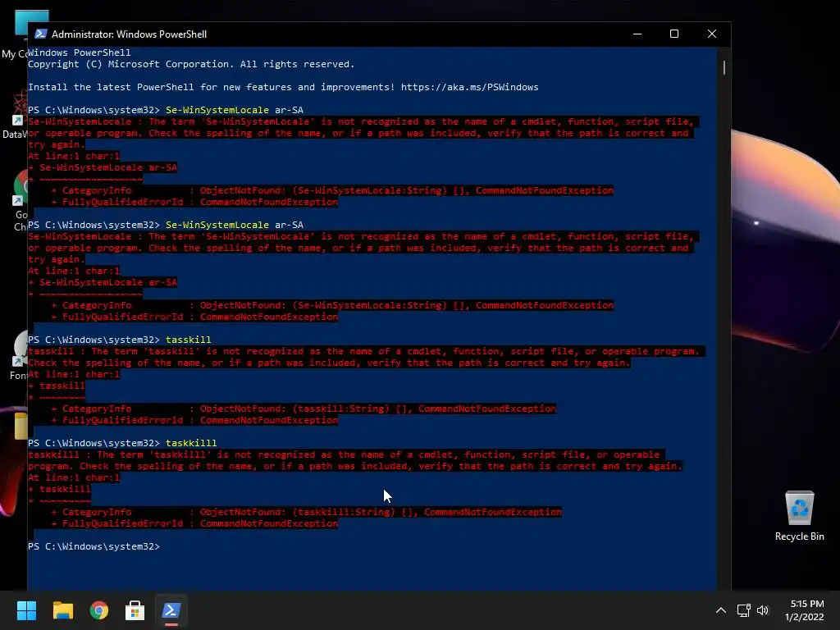The height and width of the screenshot is (630, 840).
Task: Maximize the PowerShell window
Action: coord(674,34)
